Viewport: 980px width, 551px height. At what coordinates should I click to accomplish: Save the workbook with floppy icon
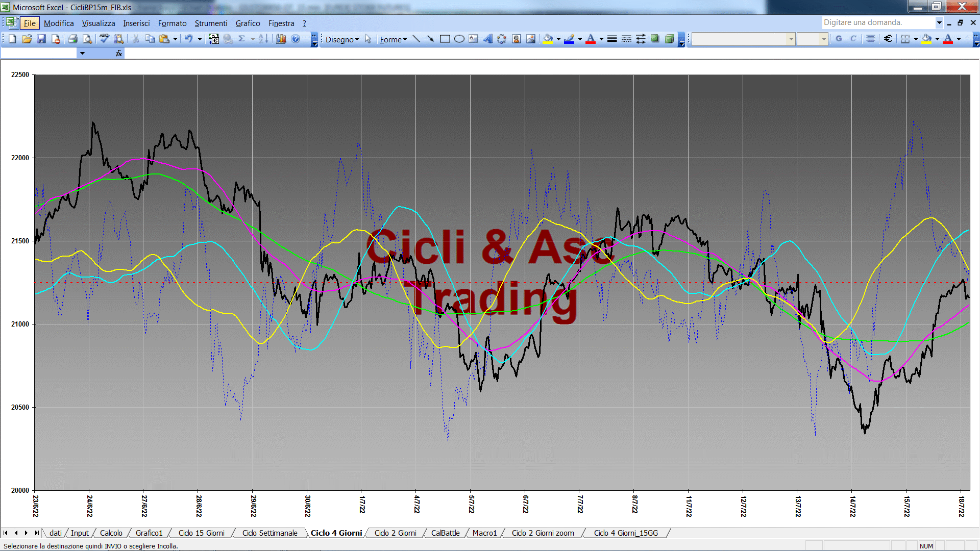pos(41,39)
